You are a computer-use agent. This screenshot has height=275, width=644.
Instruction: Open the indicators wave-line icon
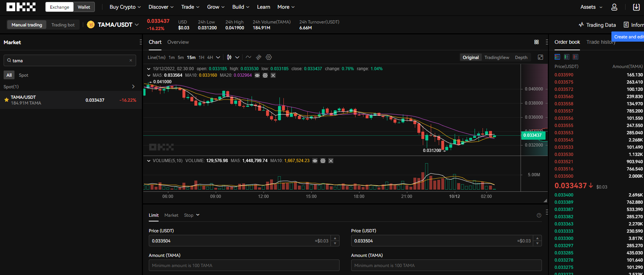248,57
